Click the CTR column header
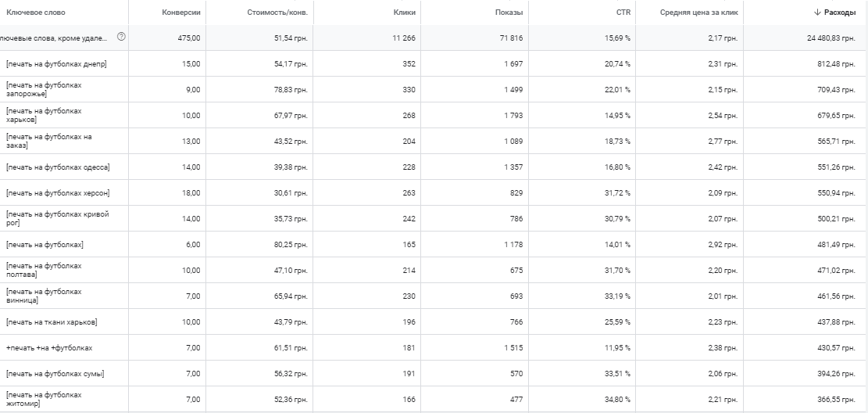 coord(623,13)
